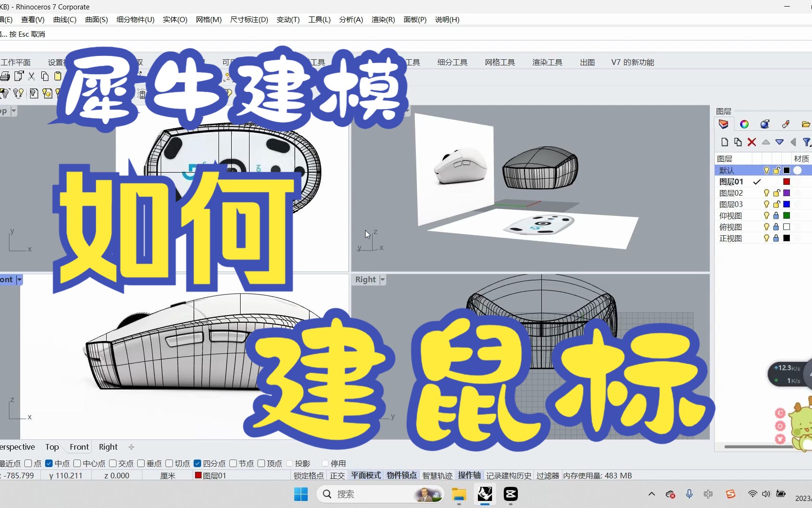
Task: Switch to the Front viewport tab
Action: click(78, 447)
